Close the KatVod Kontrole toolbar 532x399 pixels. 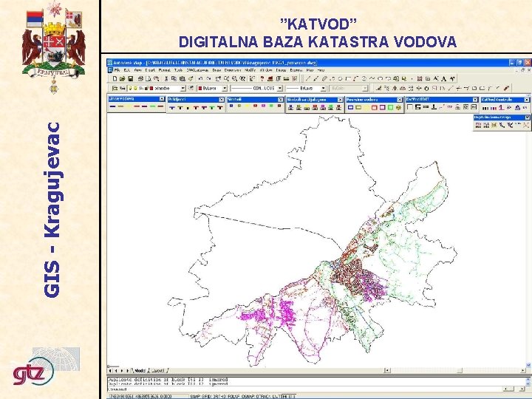tap(527, 100)
